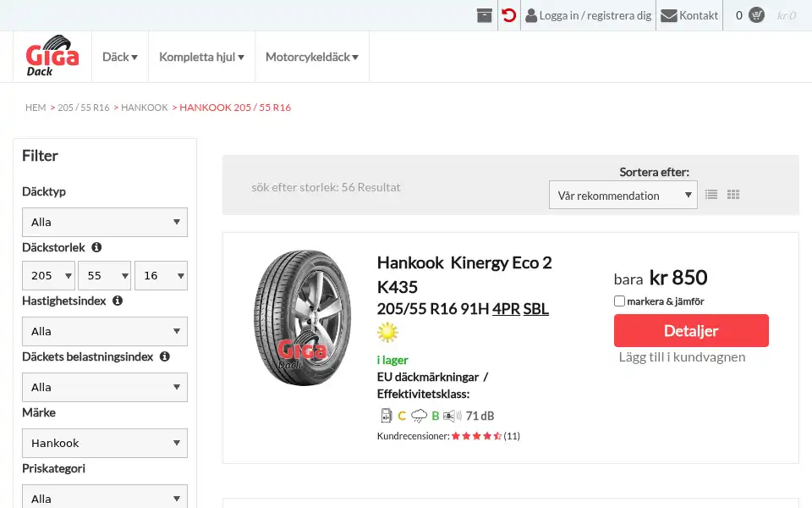Open the archive box icon in top bar
Viewport: 812px width, 508px height.
[x=484, y=15]
